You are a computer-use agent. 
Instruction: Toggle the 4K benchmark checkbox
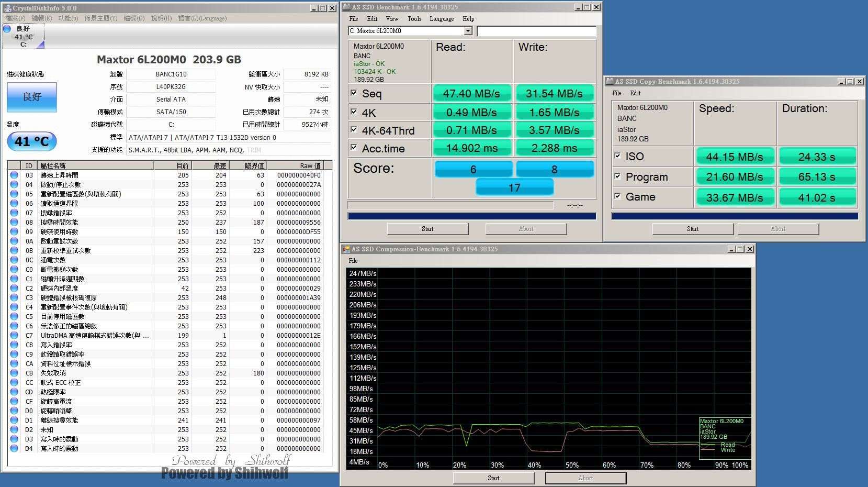click(354, 112)
